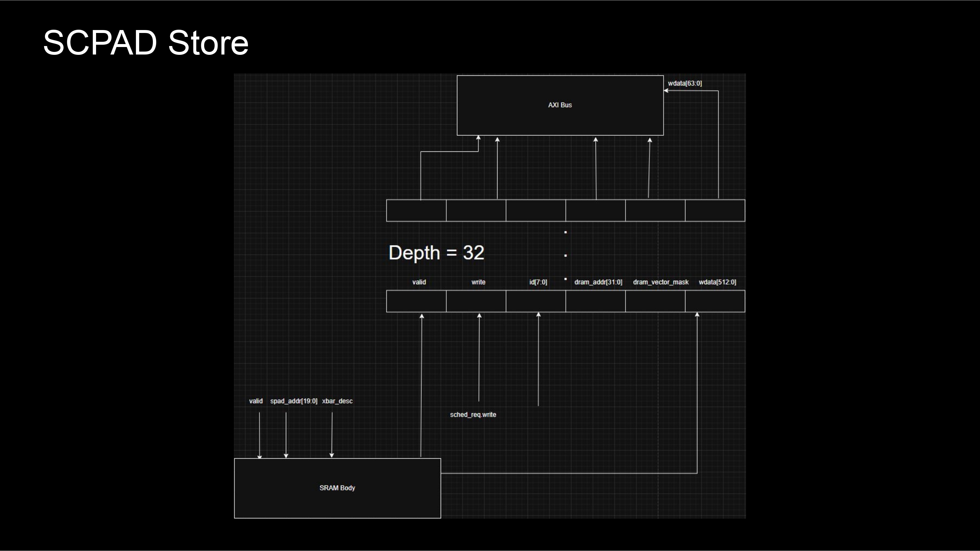
Task: Click the xbar_desc input label
Action: pos(337,401)
